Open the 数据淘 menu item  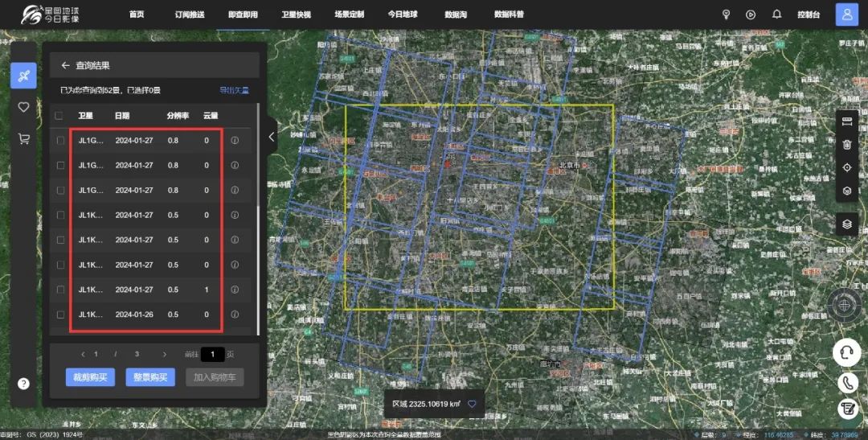456,14
